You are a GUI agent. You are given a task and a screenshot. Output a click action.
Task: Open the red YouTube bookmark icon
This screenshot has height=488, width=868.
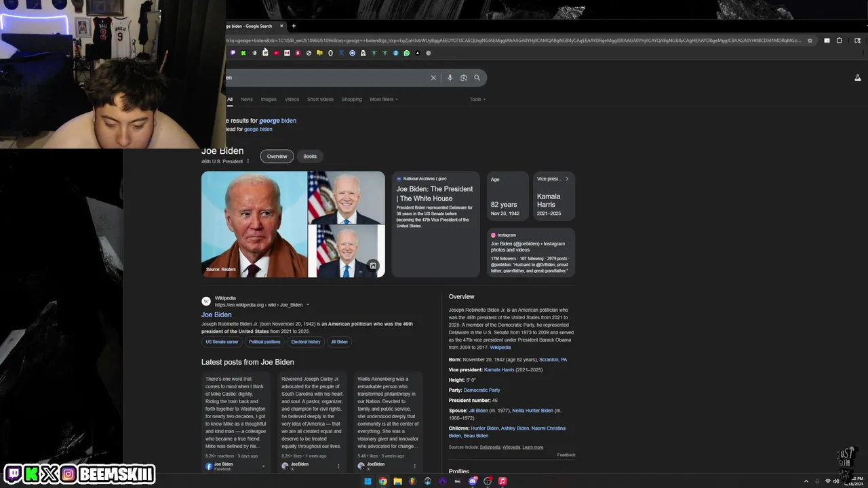coord(276,53)
